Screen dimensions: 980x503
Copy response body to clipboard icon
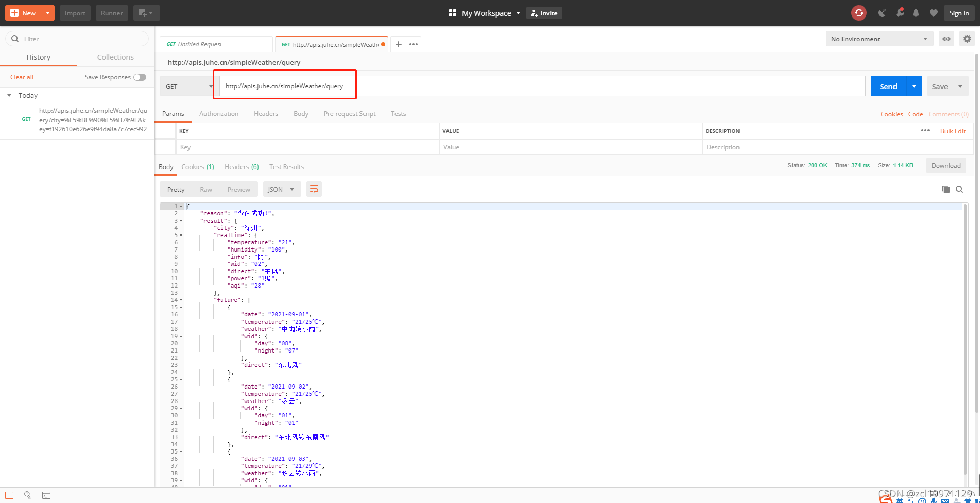pos(945,189)
